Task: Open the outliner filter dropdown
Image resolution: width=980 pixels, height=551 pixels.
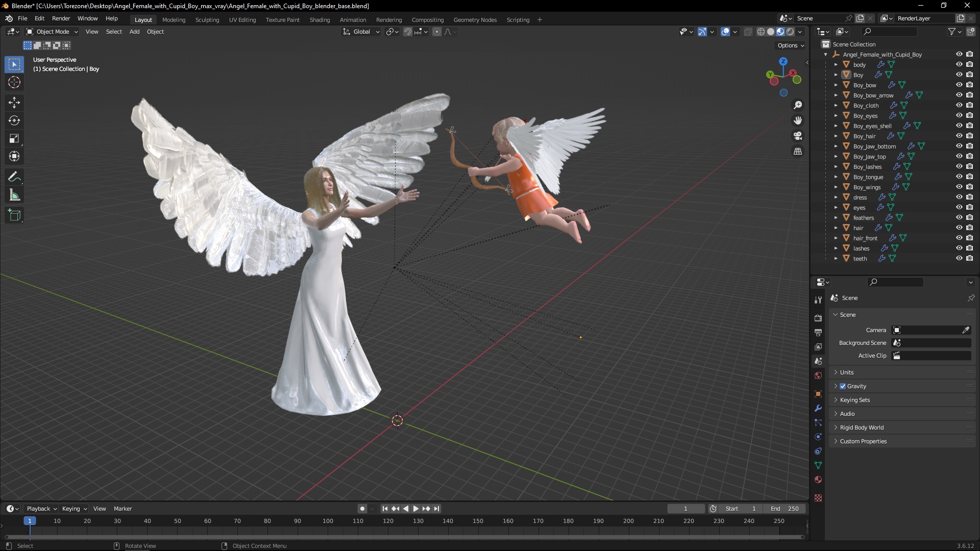Action: coord(954,32)
